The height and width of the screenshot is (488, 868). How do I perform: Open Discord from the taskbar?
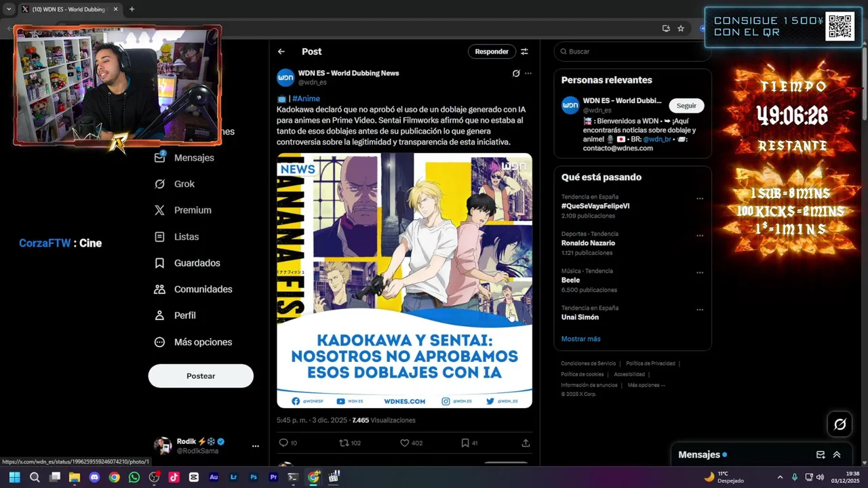pos(94,477)
